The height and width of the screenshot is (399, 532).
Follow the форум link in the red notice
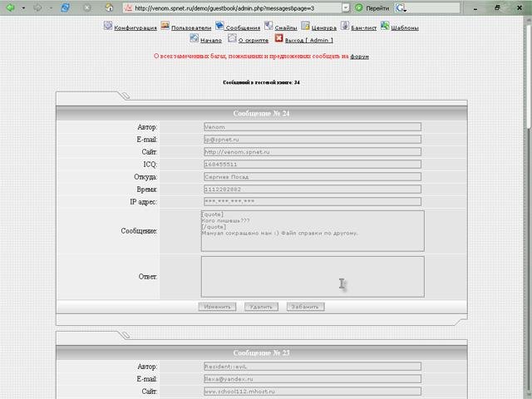point(359,57)
